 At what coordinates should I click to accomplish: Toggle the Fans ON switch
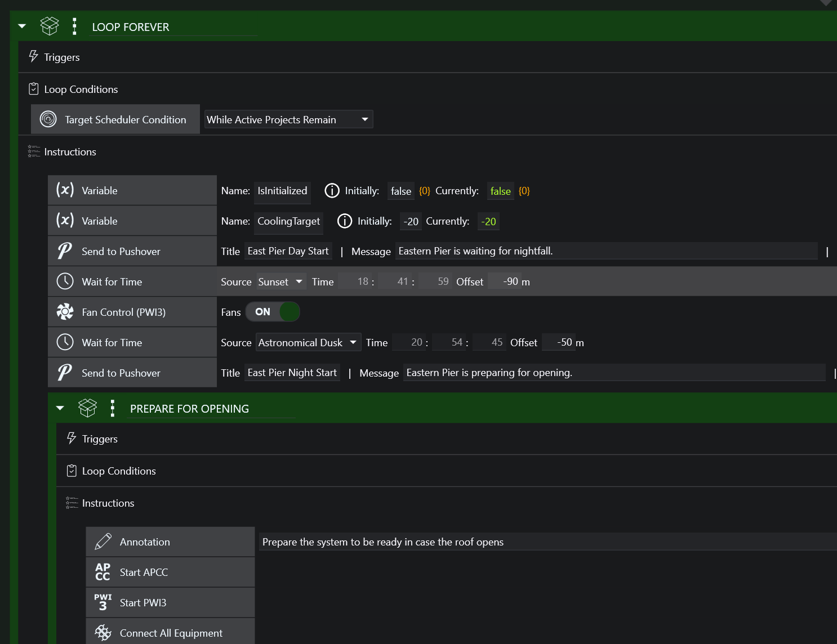pos(273,312)
